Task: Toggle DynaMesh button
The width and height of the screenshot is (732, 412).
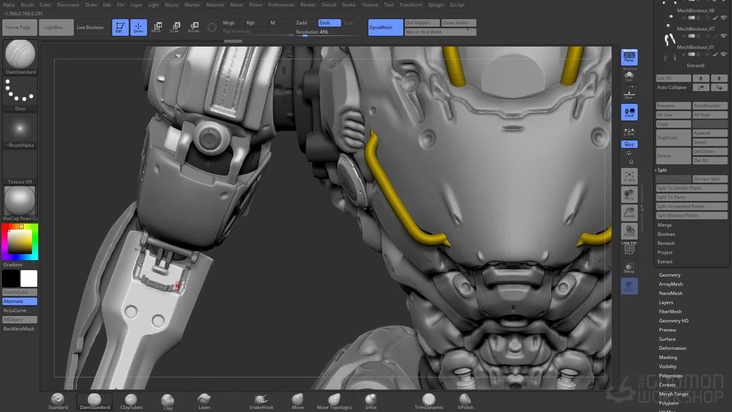Action: (x=385, y=28)
